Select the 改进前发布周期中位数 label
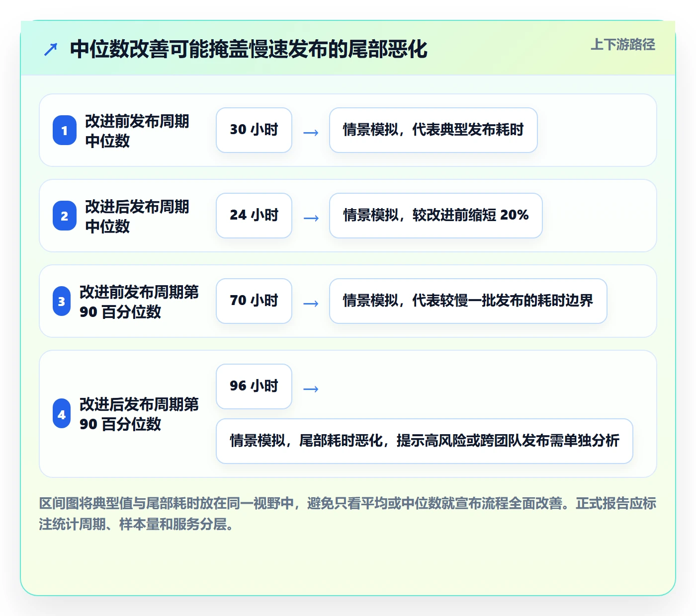This screenshot has height=616, width=696. [x=137, y=131]
